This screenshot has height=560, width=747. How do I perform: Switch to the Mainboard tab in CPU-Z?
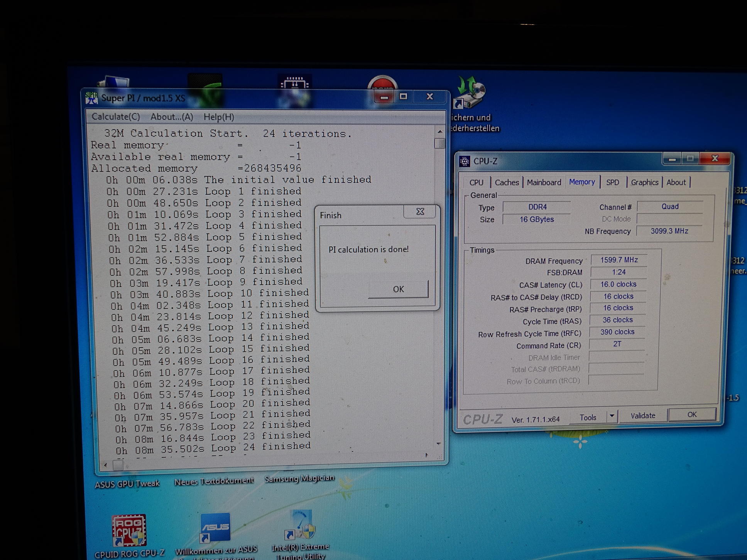(544, 182)
